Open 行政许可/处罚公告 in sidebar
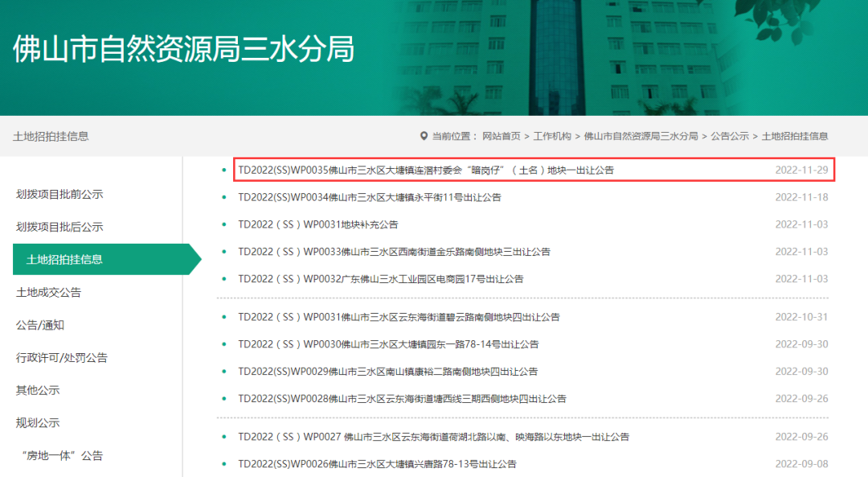The height and width of the screenshot is (477, 868). pyautogui.click(x=62, y=358)
